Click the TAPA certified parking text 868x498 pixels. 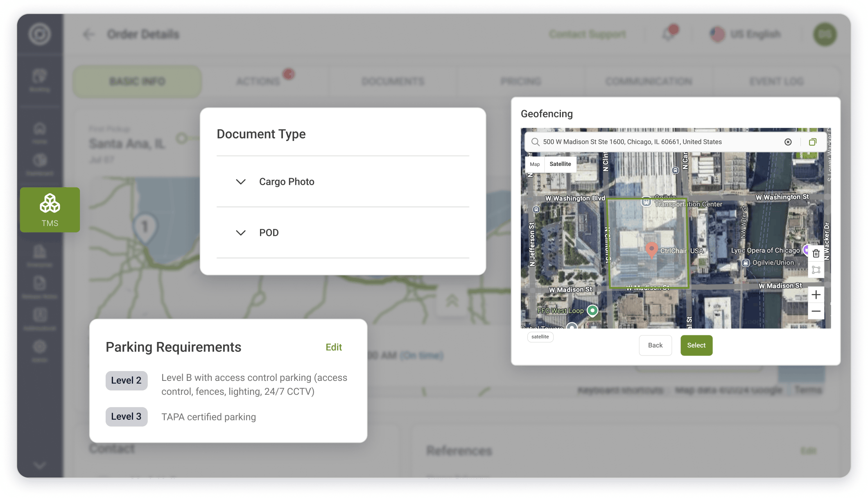point(208,417)
